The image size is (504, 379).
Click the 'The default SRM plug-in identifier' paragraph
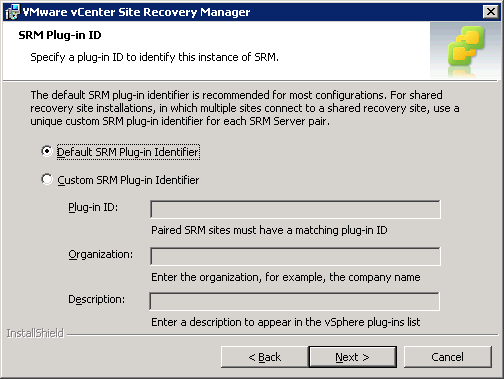tap(245, 108)
